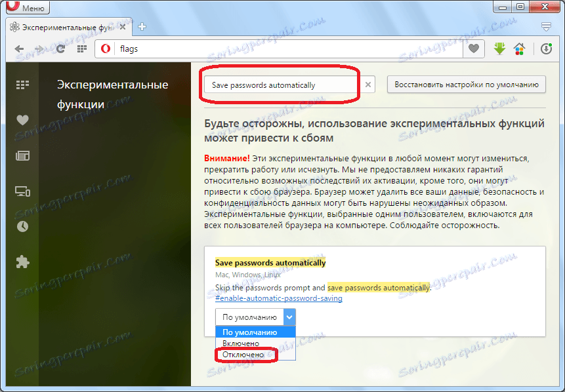Open Speed Dial from the sidebar
Image resolution: width=565 pixels, height=392 pixels.
point(22,85)
